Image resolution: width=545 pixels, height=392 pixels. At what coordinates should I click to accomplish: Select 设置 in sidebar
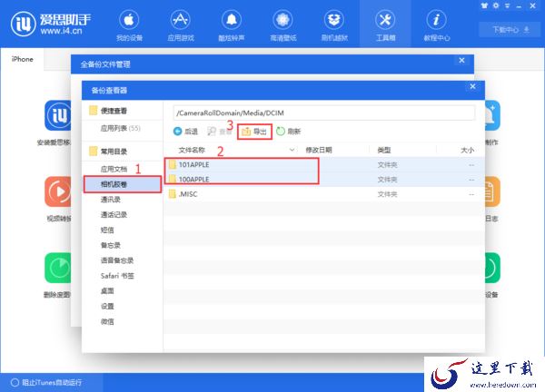(107, 306)
